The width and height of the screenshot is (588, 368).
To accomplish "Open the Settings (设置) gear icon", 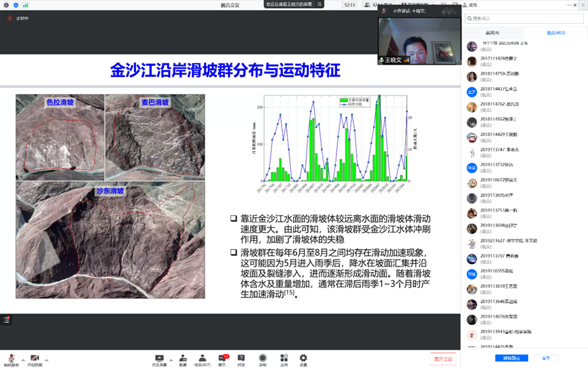I will pos(303,358).
